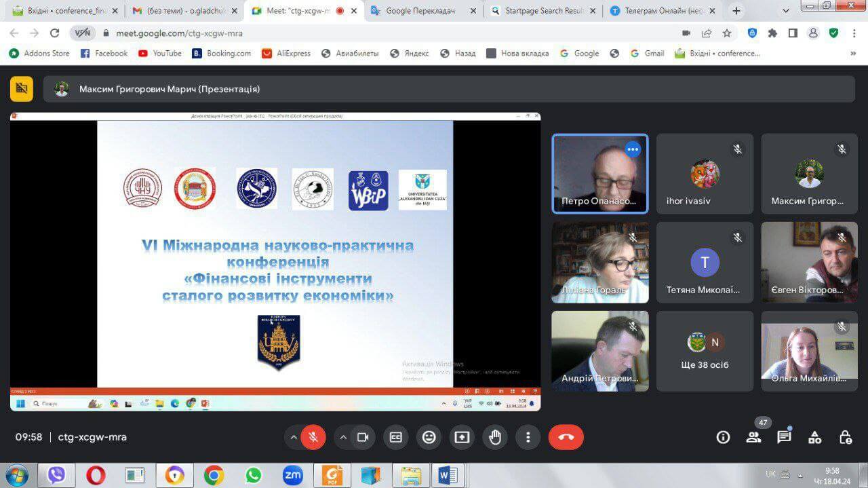
Task: Open camera options chevron
Action: coord(343,437)
